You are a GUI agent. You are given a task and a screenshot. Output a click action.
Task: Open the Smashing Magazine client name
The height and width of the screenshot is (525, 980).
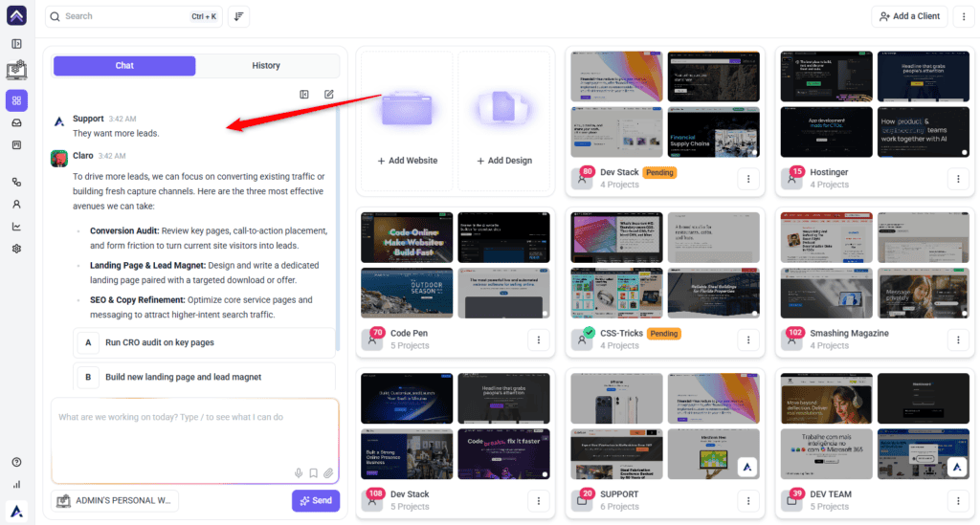849,334
